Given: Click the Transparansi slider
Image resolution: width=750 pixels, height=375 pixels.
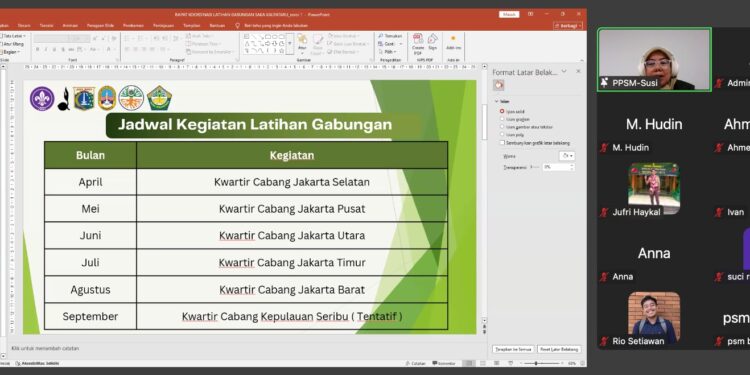Looking at the screenshot, I should (x=535, y=167).
